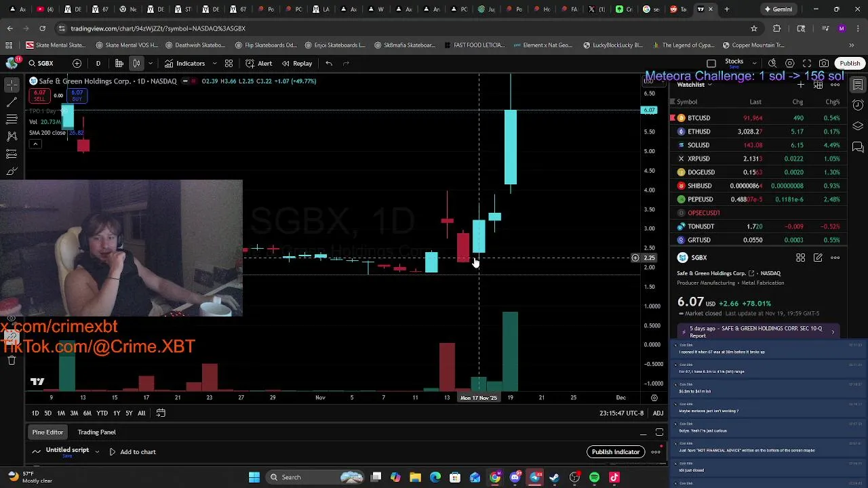The image size is (868, 488).
Task: Open the Spotify taskbar icon
Action: (594, 477)
